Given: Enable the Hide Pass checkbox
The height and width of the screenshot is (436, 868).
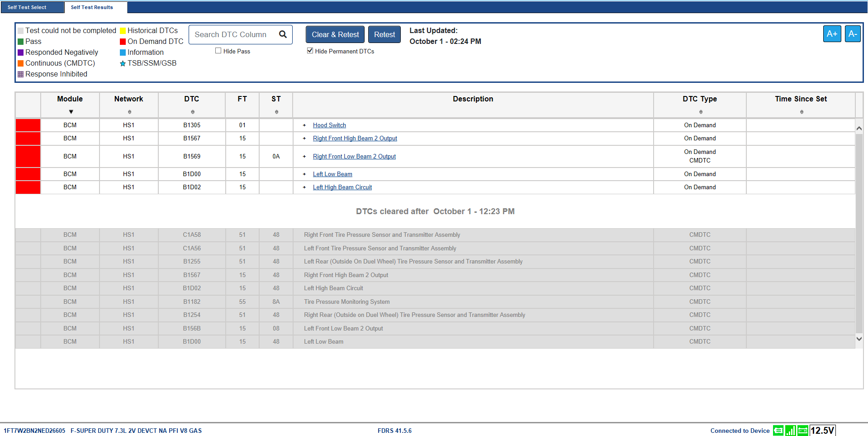Looking at the screenshot, I should point(218,51).
